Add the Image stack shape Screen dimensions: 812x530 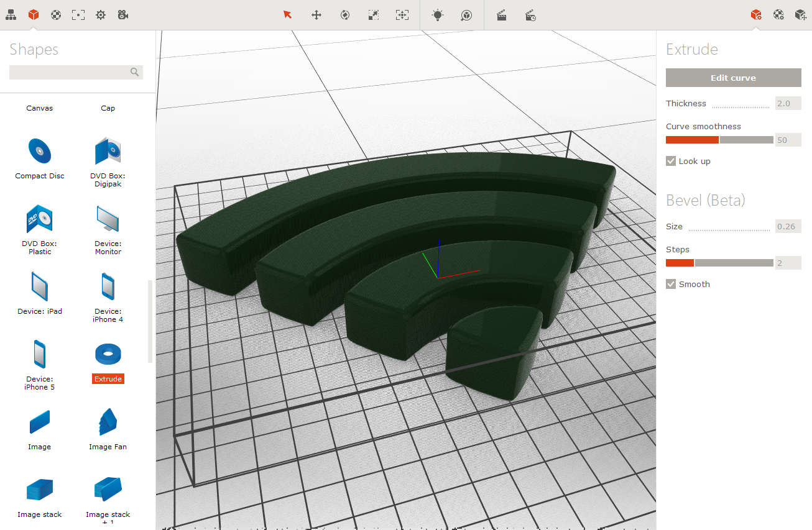point(39,490)
